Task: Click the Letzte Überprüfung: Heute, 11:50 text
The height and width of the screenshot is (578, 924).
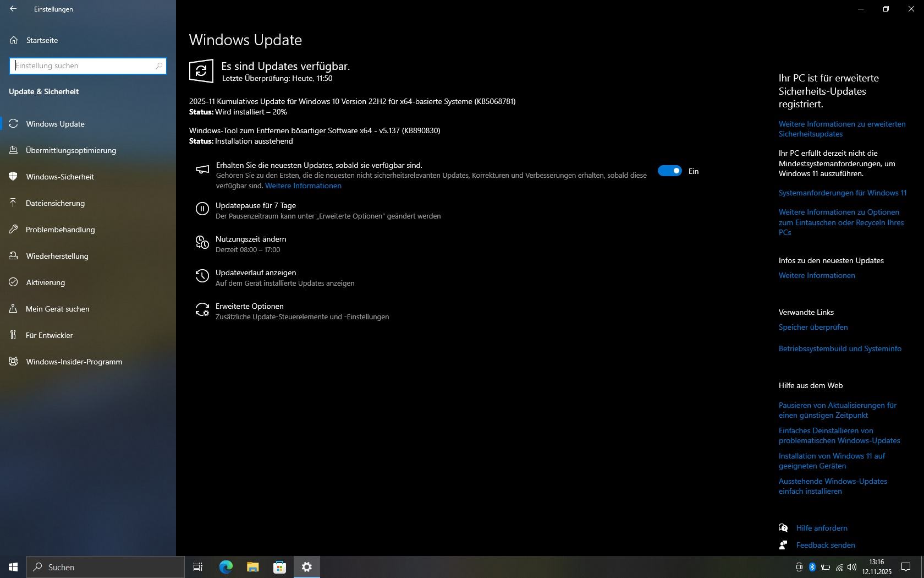Action: [277, 78]
